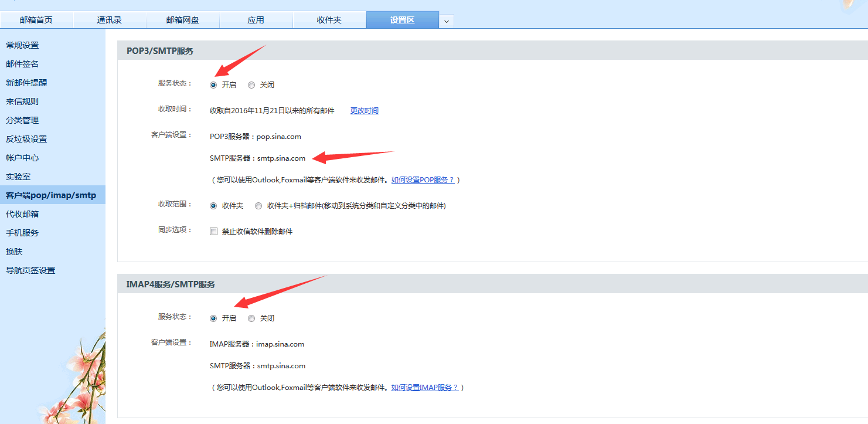Open the 如何设置IMAP服务？ help link

pyautogui.click(x=425, y=388)
